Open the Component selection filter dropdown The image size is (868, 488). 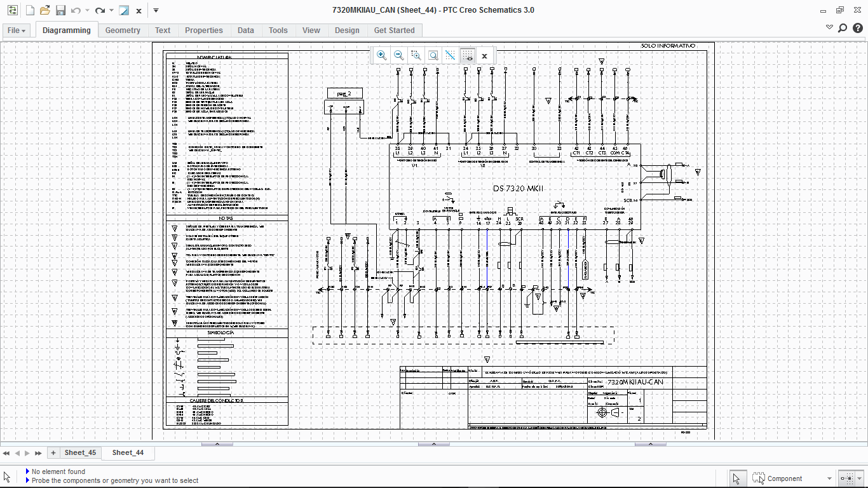point(829,478)
